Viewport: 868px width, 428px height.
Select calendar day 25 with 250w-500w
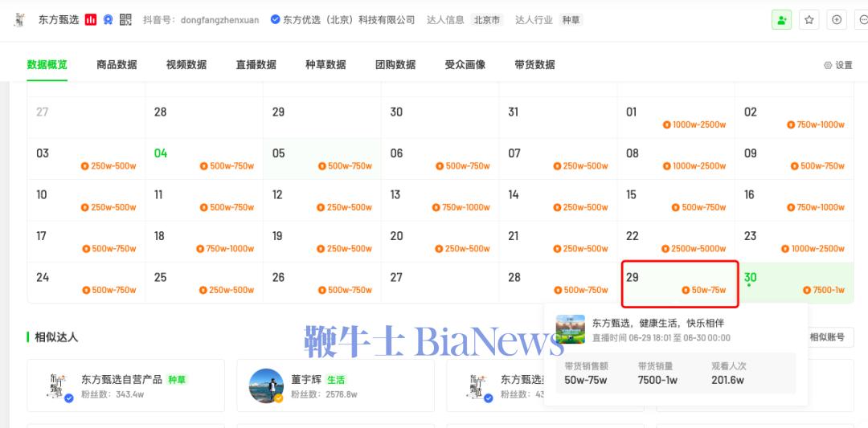(204, 283)
